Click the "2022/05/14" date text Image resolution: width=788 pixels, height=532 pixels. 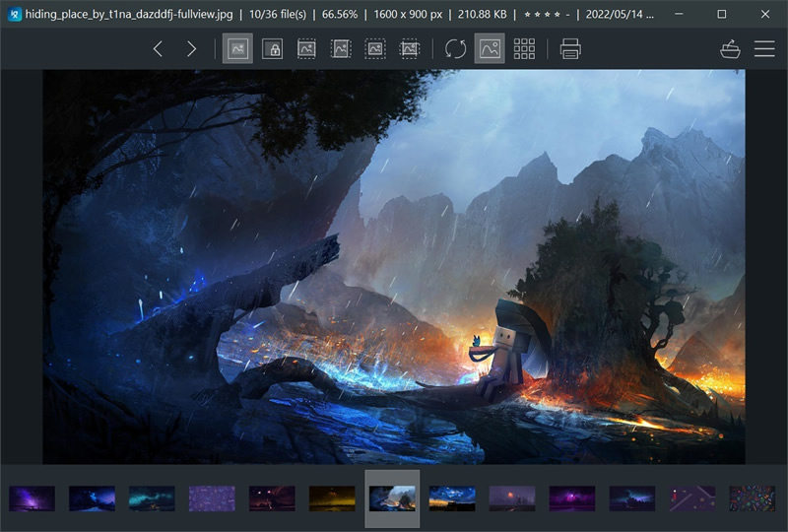(614, 14)
